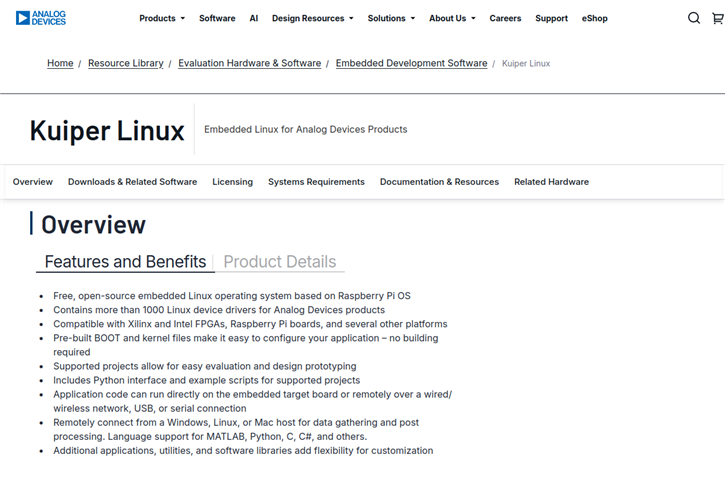Click bullet 'Pre-built BOOT and kernel files'
The height and width of the screenshot is (483, 725).
[246, 345]
